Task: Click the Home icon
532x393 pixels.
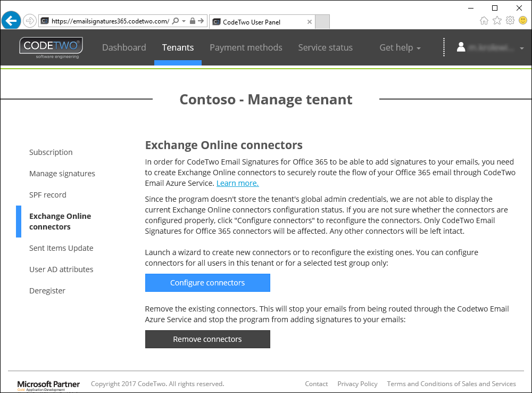Action: click(484, 20)
